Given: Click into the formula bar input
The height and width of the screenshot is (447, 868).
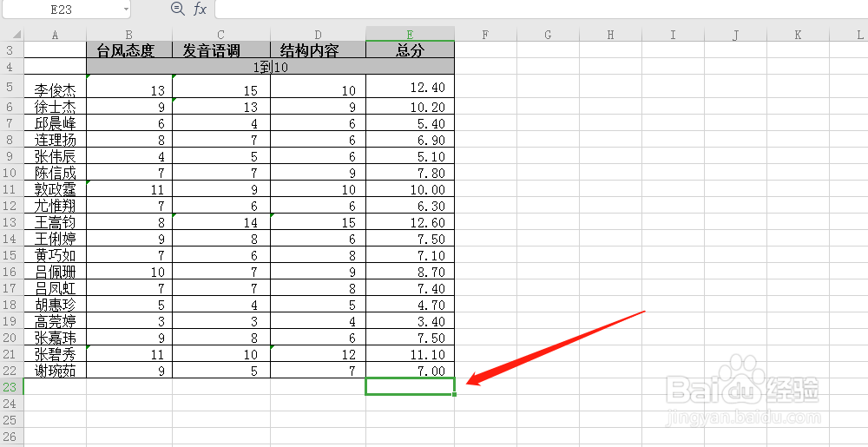Looking at the screenshot, I should tap(541, 9).
